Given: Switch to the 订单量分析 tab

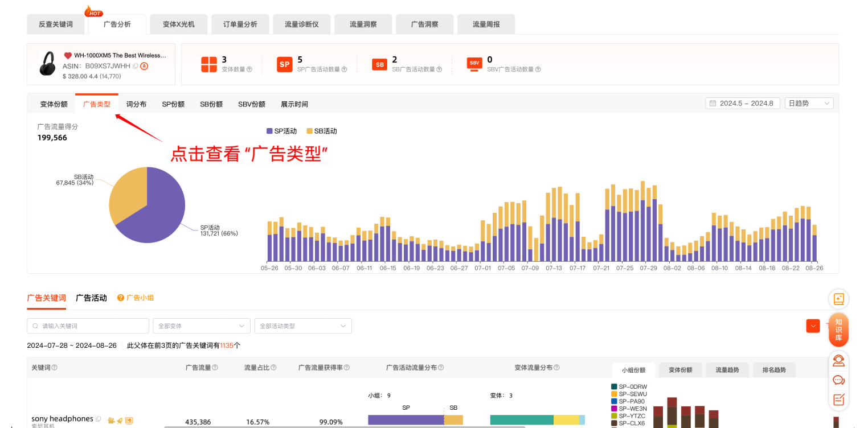Looking at the screenshot, I should [x=240, y=24].
